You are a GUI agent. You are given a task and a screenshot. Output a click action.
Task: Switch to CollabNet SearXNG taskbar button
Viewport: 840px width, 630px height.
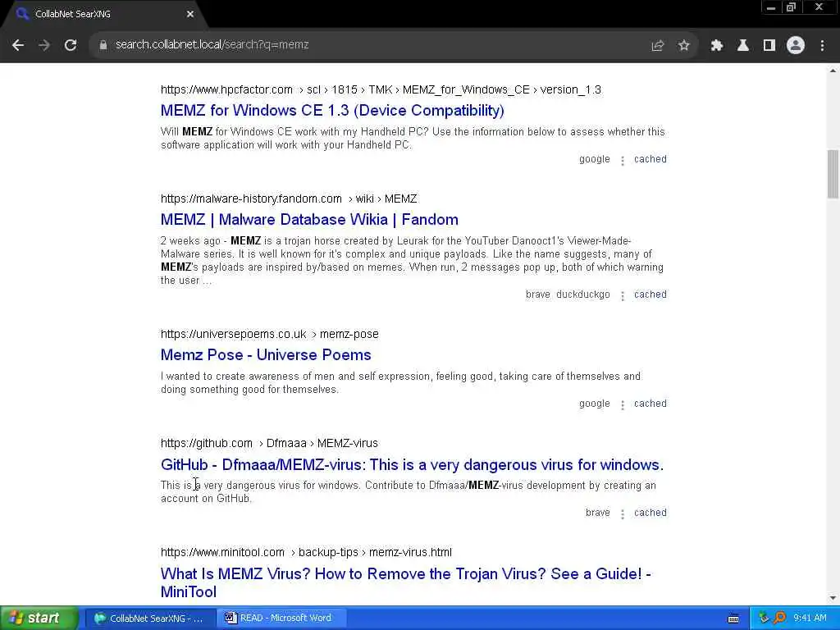point(151,619)
